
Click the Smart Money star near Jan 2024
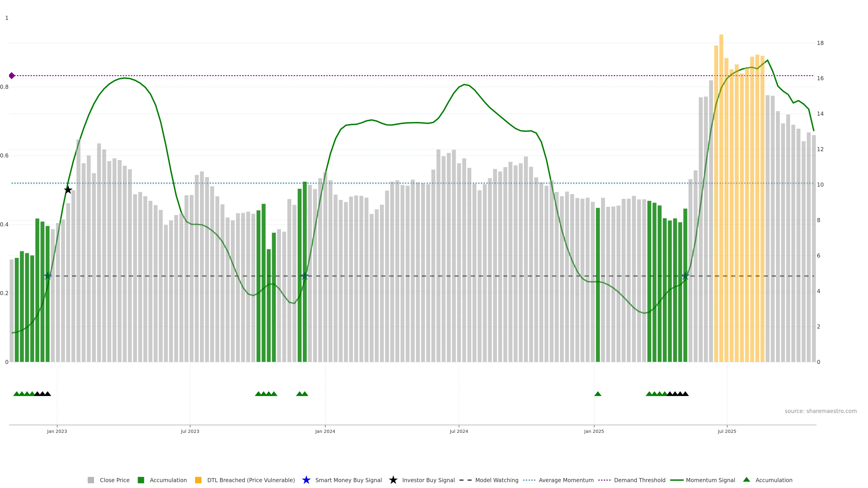pyautogui.click(x=305, y=276)
